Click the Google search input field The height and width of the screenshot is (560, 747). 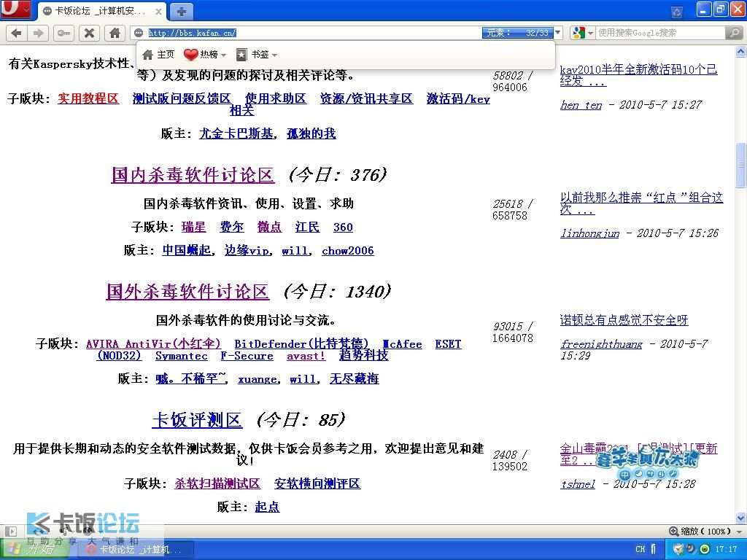660,33
